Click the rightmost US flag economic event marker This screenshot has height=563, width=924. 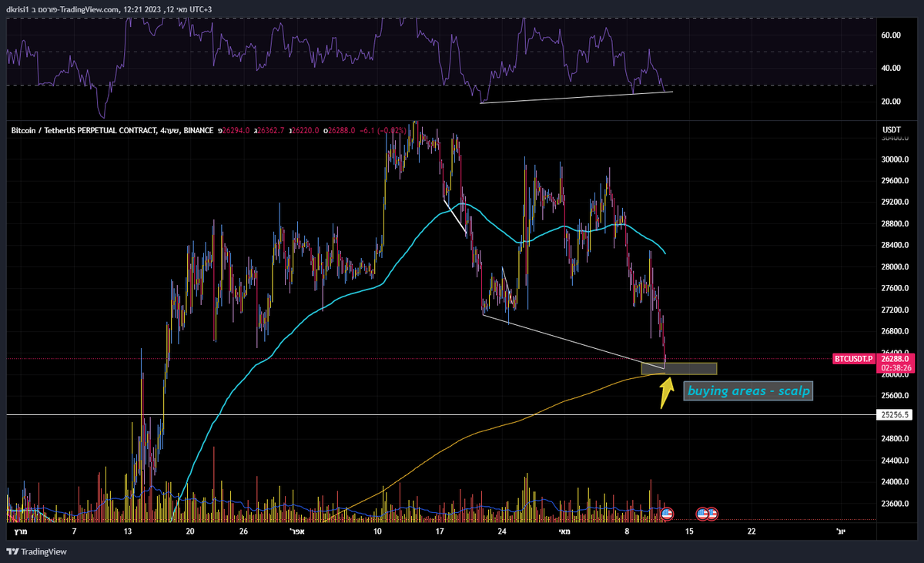(x=712, y=512)
